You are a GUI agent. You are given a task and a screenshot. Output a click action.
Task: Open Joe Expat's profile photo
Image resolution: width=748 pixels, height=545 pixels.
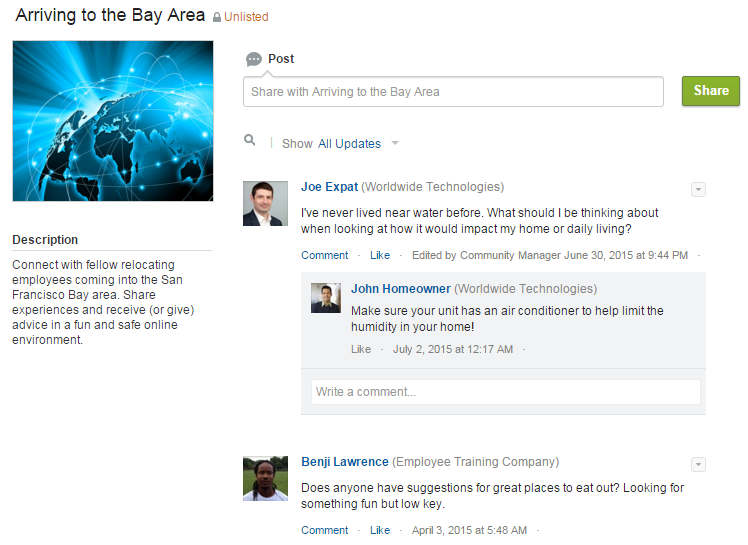click(265, 203)
